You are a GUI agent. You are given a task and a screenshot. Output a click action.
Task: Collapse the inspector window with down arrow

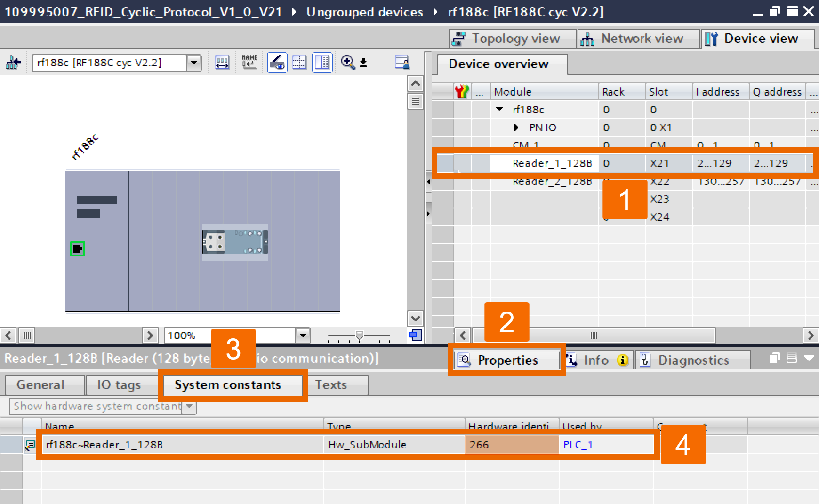809,358
